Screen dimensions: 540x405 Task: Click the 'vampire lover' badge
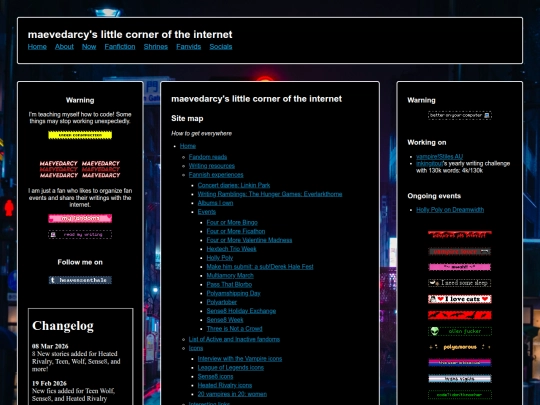click(x=460, y=251)
